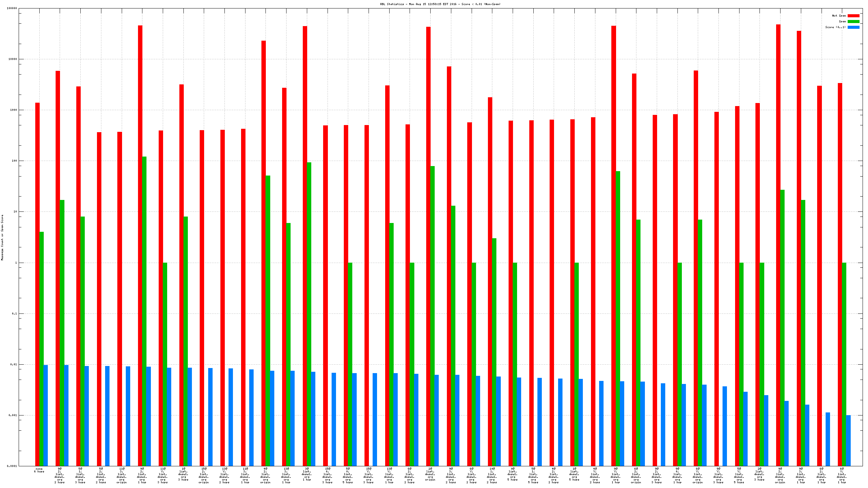Click the rightmost blue score bar

tap(848, 440)
